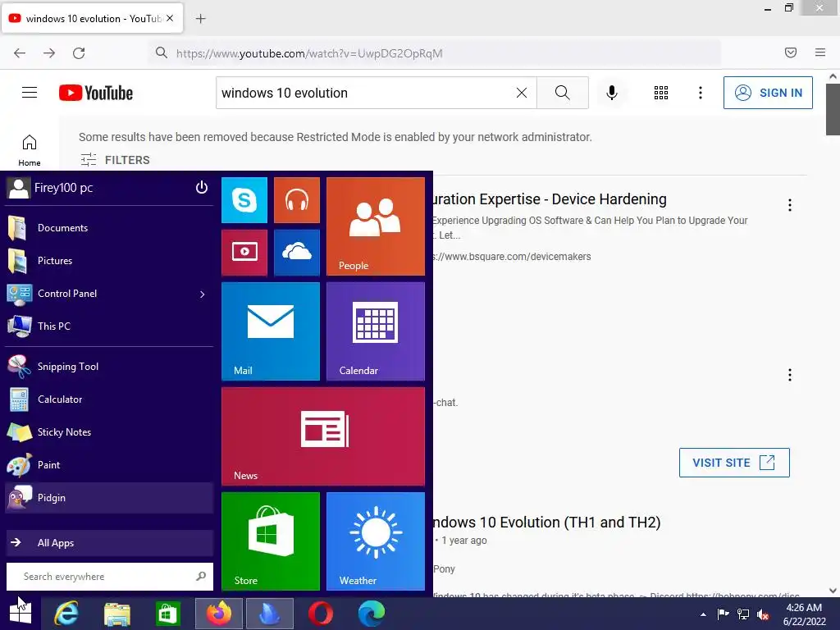Open File Explorer from taskbar
Viewport: 840px width, 630px height.
coord(116,614)
